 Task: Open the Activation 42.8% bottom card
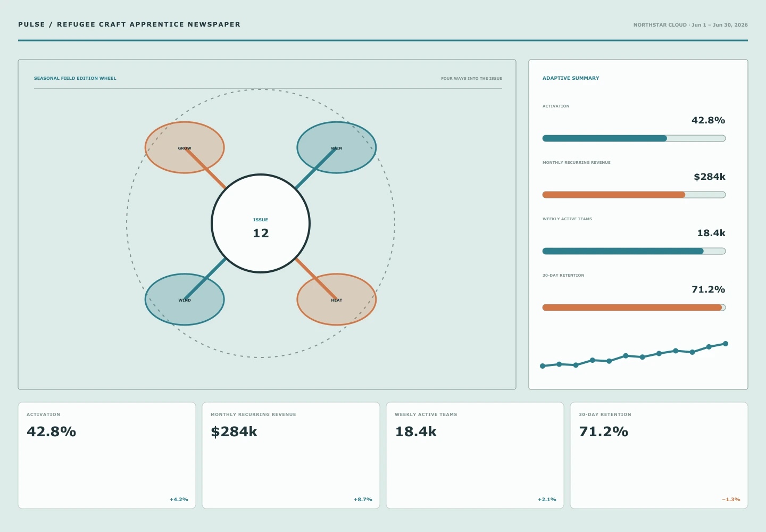click(107, 455)
